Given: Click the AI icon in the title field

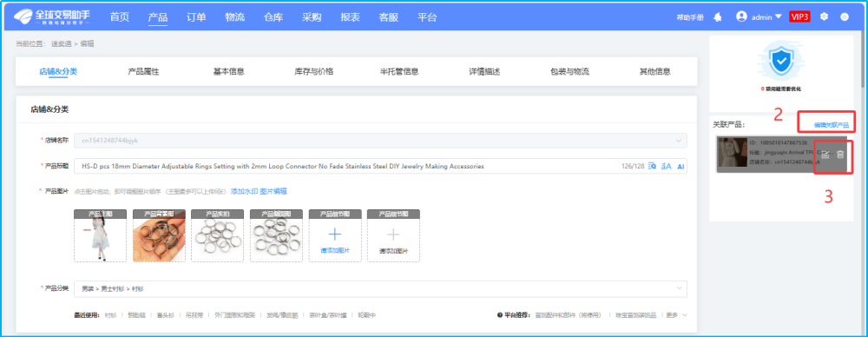Looking at the screenshot, I should coord(681,166).
